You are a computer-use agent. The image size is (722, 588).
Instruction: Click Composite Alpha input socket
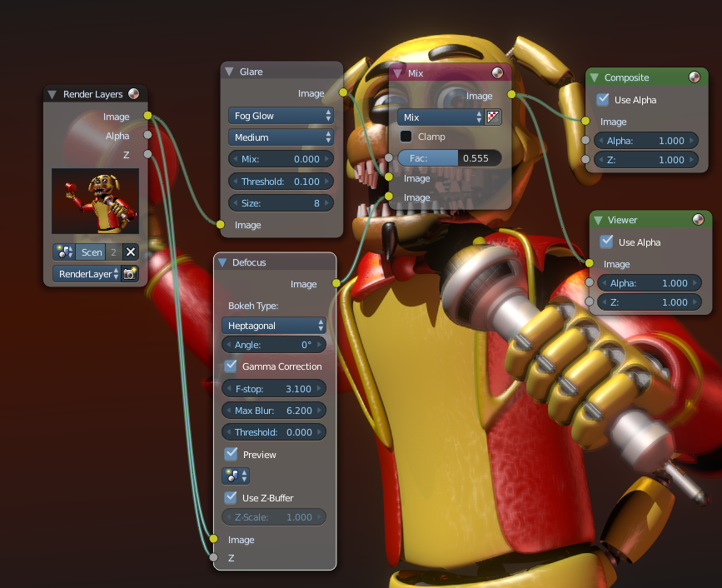click(x=585, y=140)
